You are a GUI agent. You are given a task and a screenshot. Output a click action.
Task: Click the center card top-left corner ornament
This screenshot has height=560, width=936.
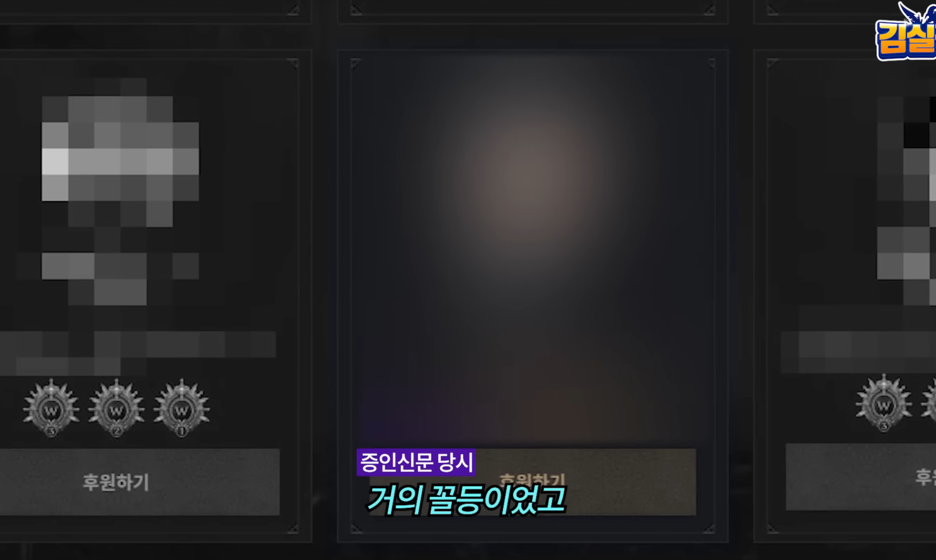pyautogui.click(x=356, y=64)
